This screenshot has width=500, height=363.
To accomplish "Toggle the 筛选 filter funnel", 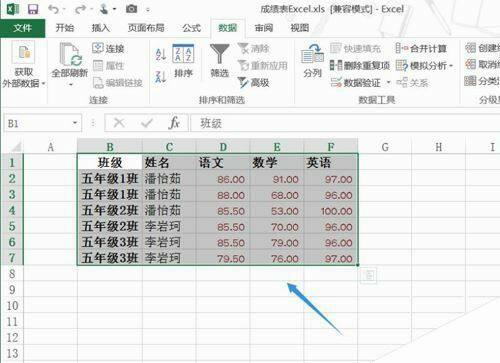I will click(219, 61).
